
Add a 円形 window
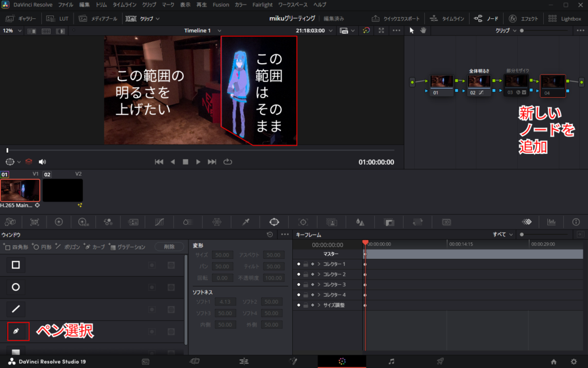pyautogui.click(x=41, y=247)
